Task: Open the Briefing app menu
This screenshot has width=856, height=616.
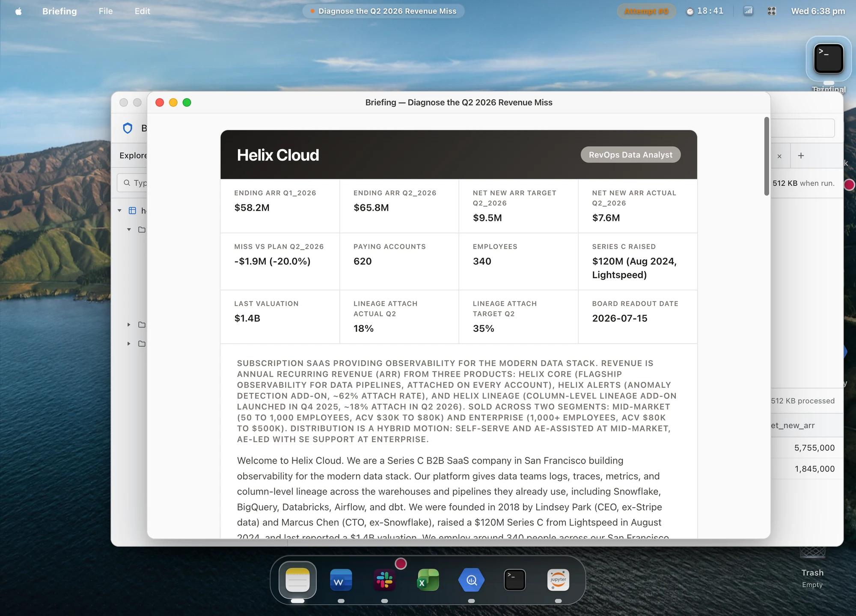Action: click(x=59, y=11)
